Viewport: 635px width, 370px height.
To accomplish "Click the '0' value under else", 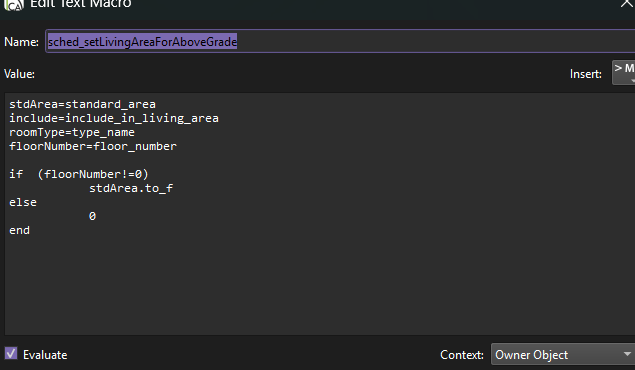I will point(92,216).
